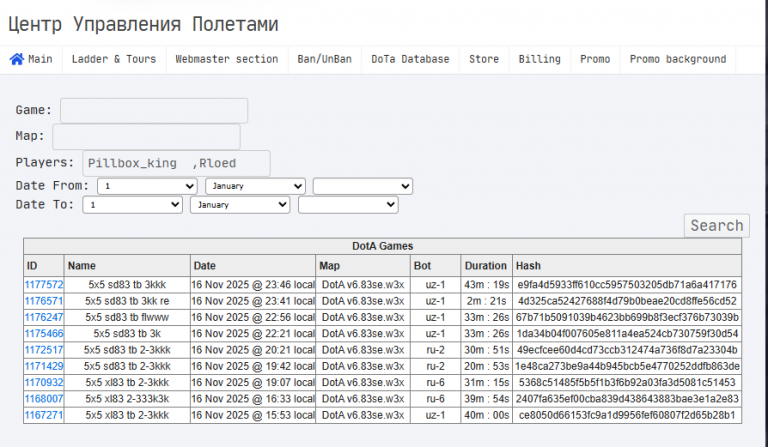Image resolution: width=768 pixels, height=447 pixels.
Task: Select game name "5x5 sd83 tb 3kkk"
Action: click(127, 285)
